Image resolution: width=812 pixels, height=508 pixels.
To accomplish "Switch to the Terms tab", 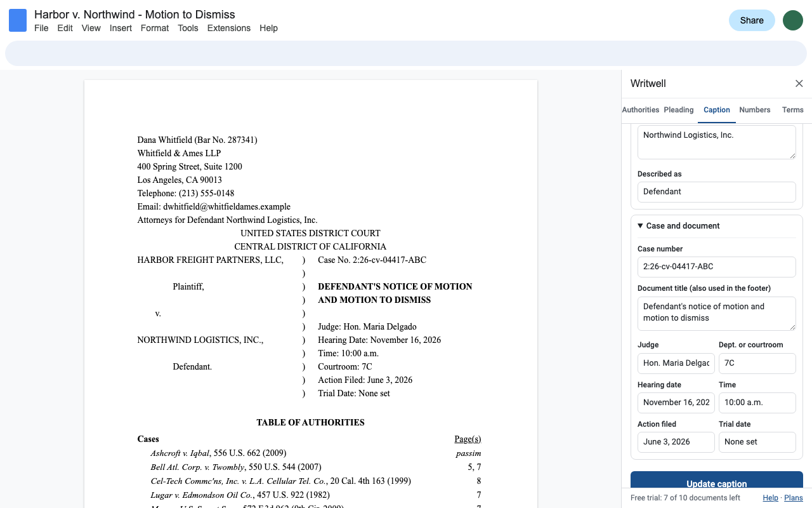I will [793, 110].
